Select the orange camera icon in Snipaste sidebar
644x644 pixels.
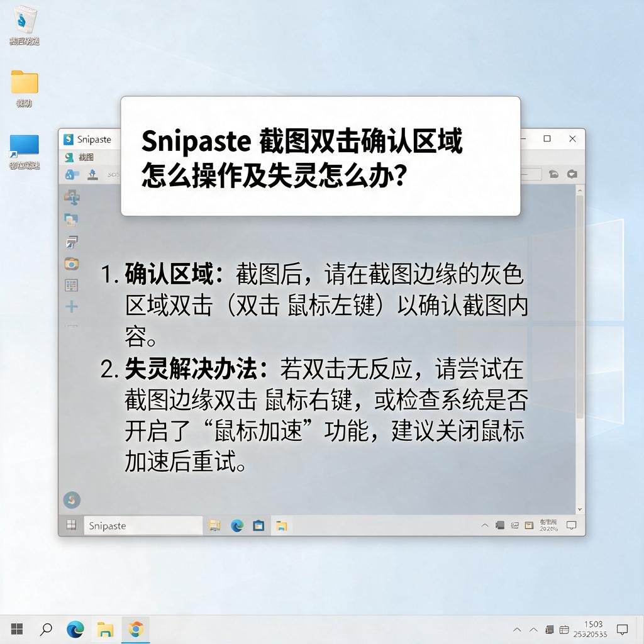[x=72, y=264]
